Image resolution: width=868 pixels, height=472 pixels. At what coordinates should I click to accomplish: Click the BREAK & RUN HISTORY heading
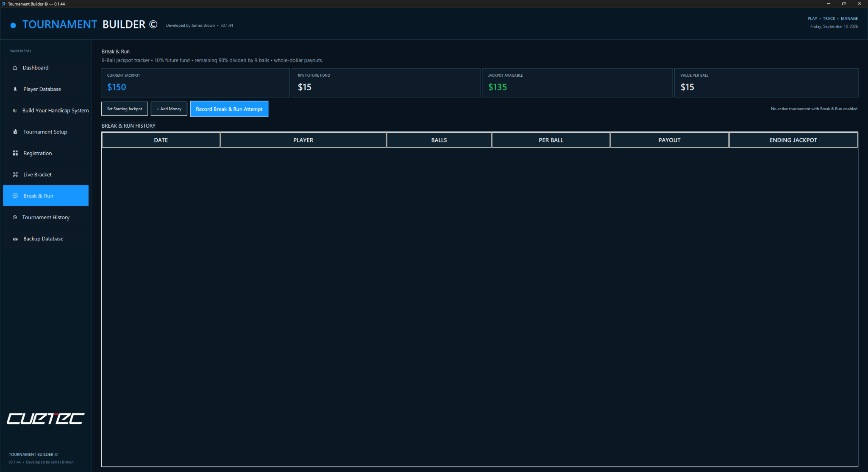point(128,126)
